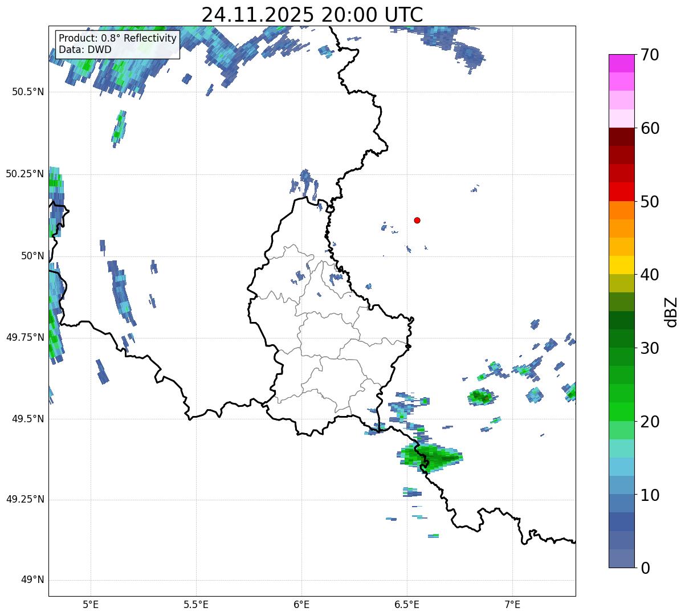Viewport: 685px width, 616px height.
Task: Click the 6.5°E longitude label
Action: tap(407, 604)
